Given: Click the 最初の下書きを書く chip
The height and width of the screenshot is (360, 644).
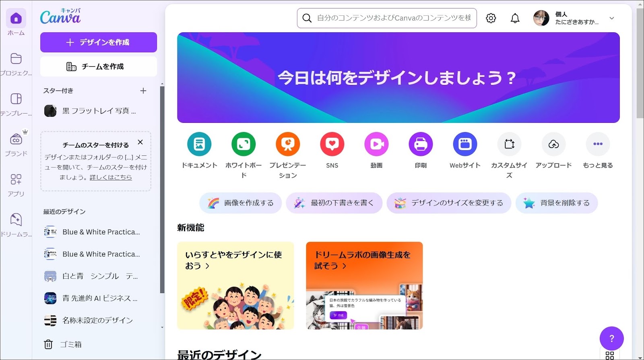Looking at the screenshot, I should click(x=334, y=203).
